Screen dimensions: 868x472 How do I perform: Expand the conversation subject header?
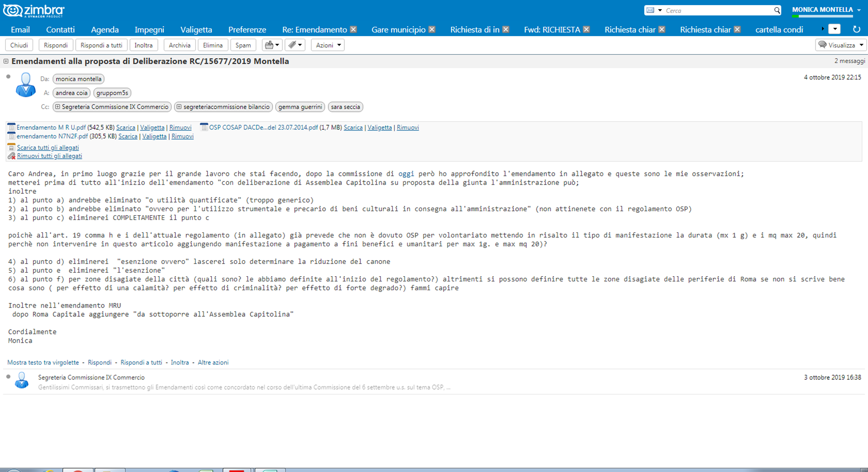[x=6, y=61]
